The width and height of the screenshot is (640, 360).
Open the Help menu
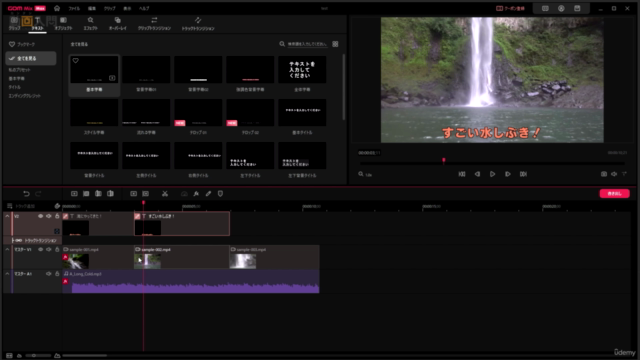click(x=144, y=8)
